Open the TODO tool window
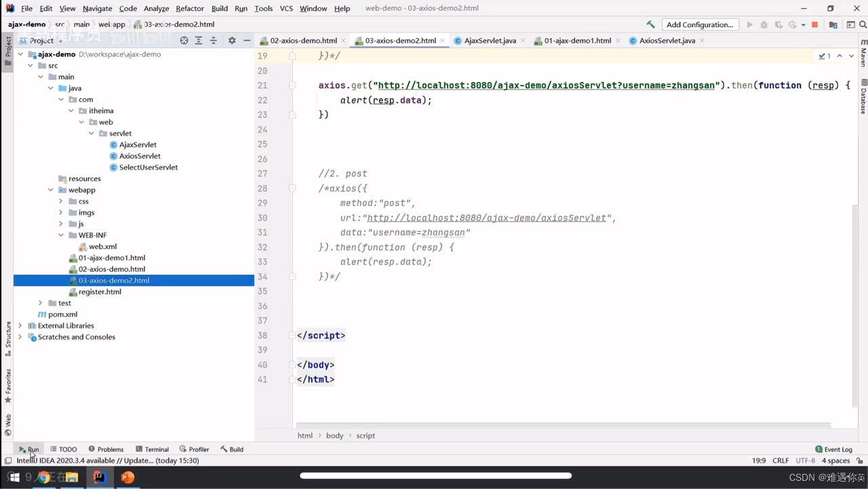Viewport: 868px width, 489px height. pos(63,449)
